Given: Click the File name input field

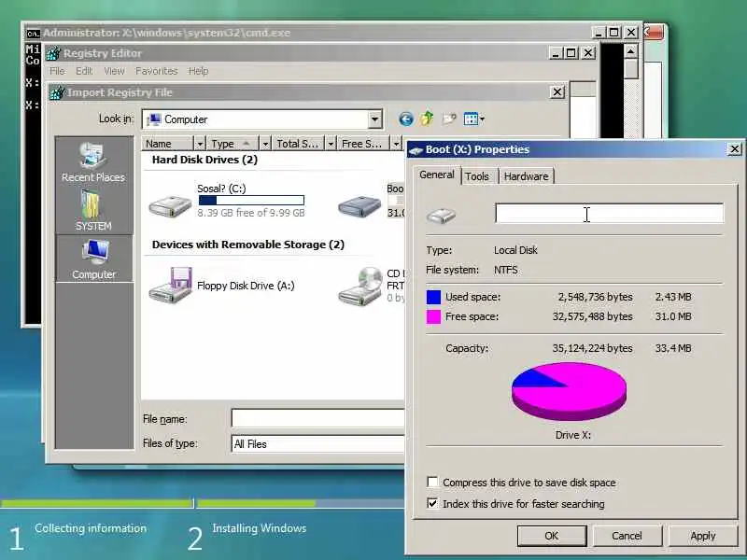Looking at the screenshot, I should click(317, 418).
